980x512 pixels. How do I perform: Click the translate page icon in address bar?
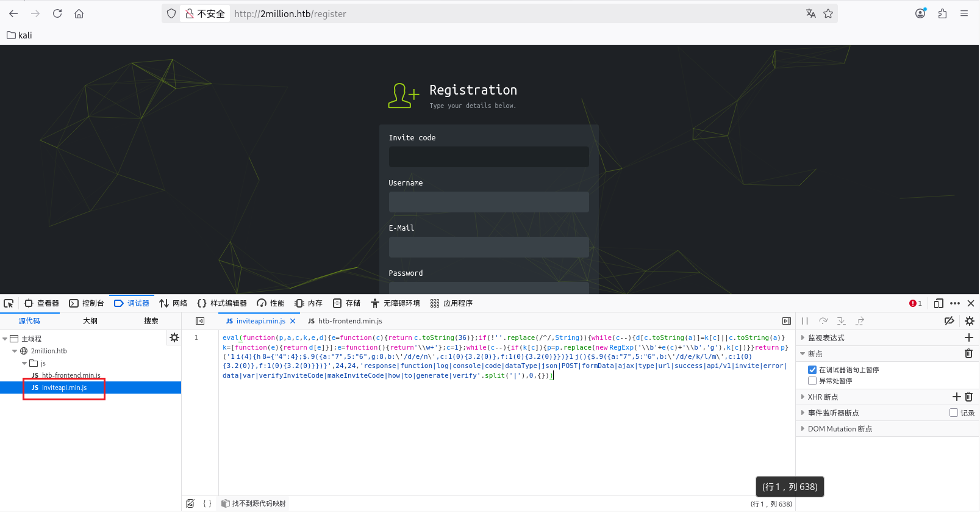tap(810, 13)
